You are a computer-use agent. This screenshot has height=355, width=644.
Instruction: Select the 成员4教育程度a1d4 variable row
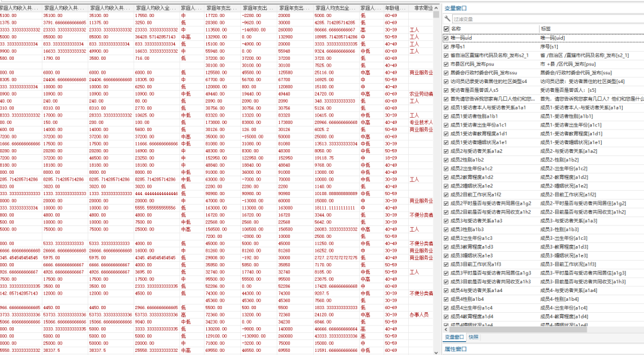tap(544, 317)
